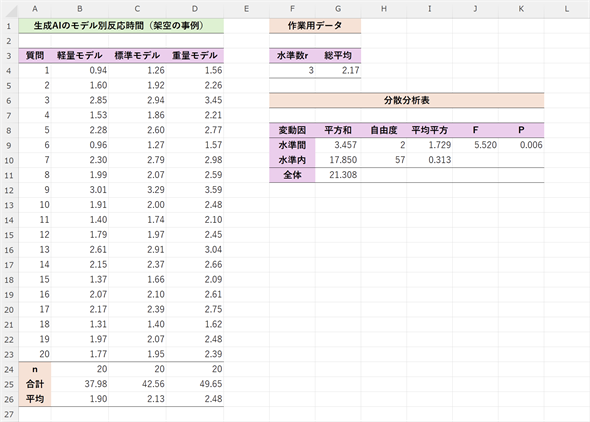Click P value 0.006

point(521,145)
